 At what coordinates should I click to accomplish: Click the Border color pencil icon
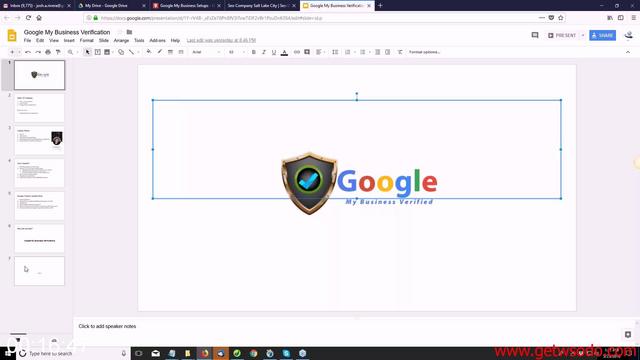160,52
